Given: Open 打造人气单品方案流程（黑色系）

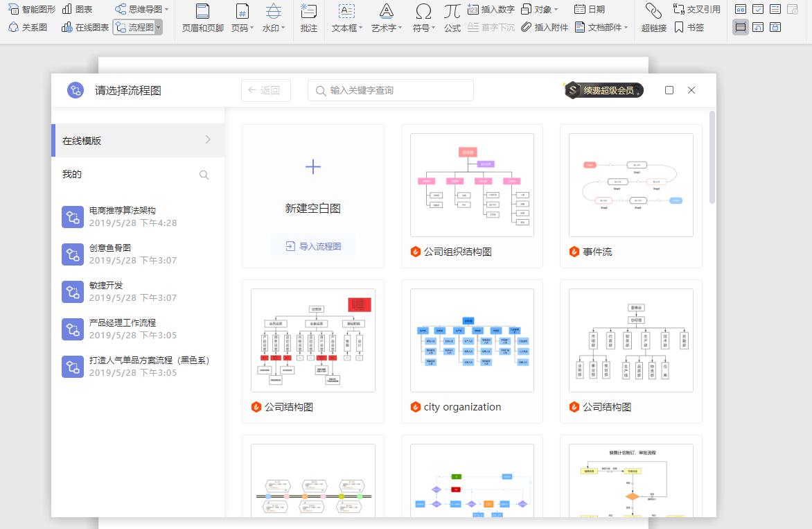Looking at the screenshot, I should [136, 366].
